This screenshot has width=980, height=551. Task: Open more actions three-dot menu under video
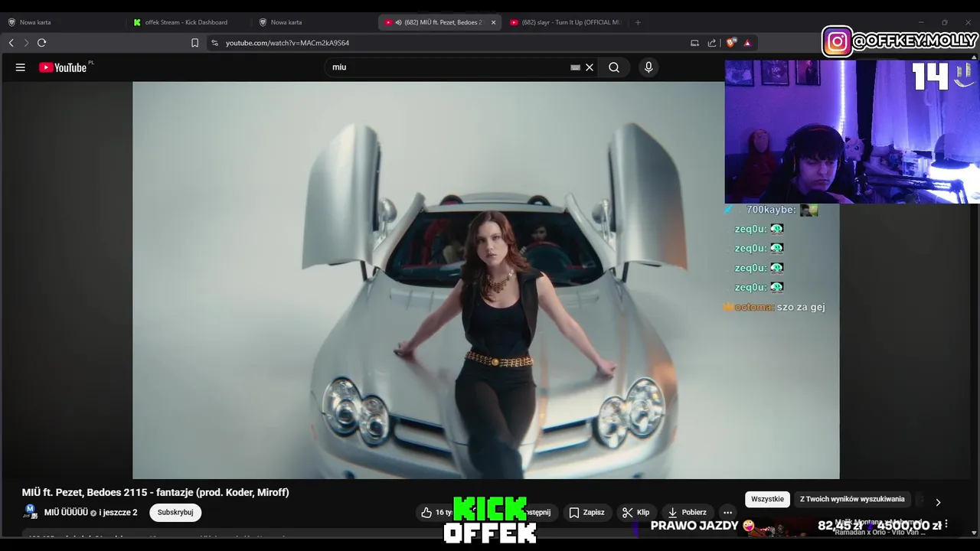(728, 513)
